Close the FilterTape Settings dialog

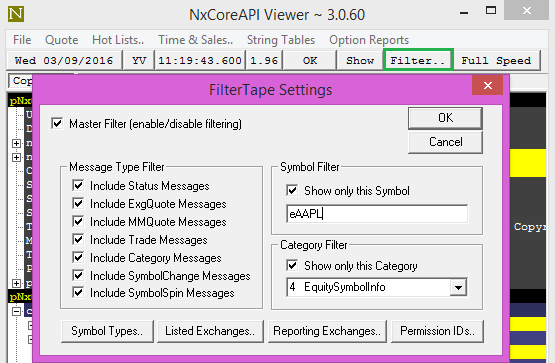487,85
